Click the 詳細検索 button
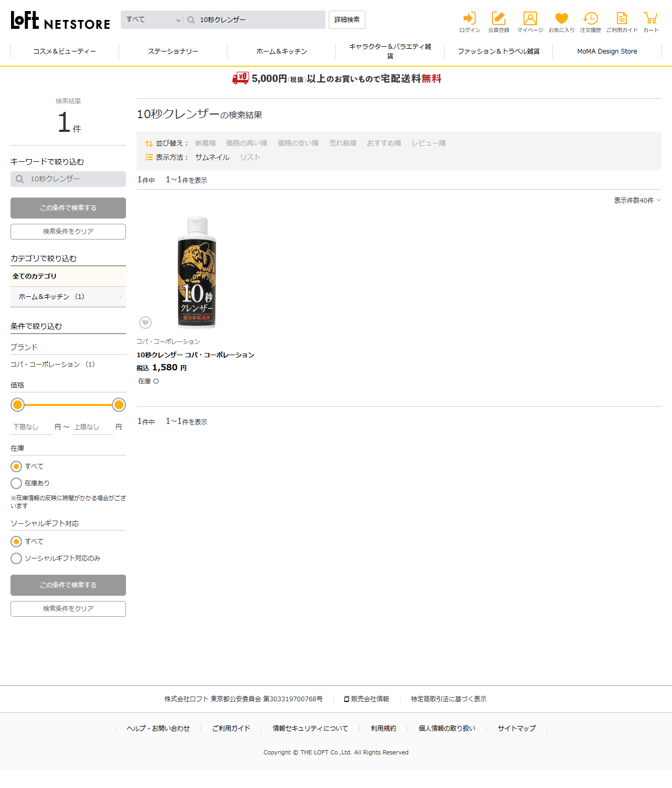The image size is (672, 788). pyautogui.click(x=347, y=20)
